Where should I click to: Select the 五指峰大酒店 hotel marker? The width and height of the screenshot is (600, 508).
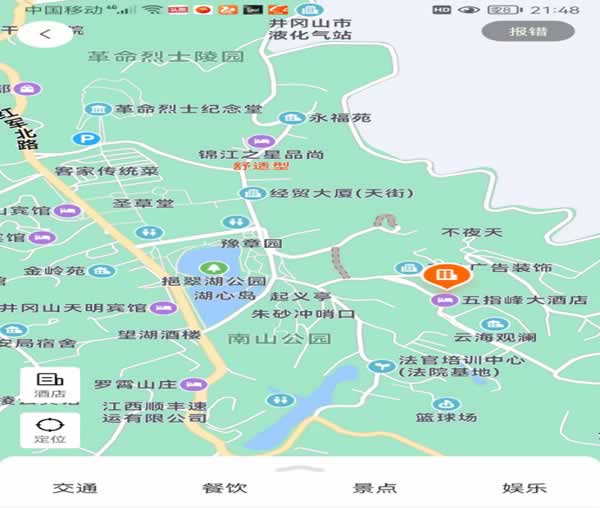click(x=444, y=300)
